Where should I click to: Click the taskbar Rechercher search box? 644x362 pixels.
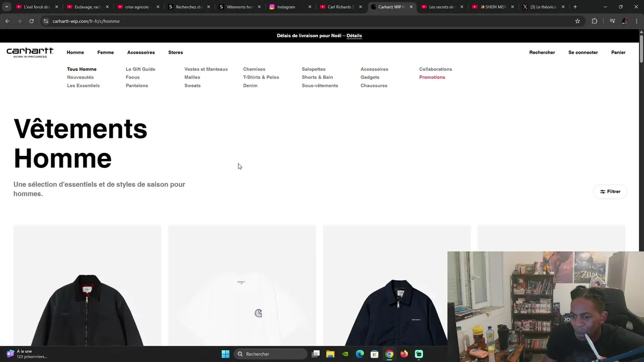[272, 354]
